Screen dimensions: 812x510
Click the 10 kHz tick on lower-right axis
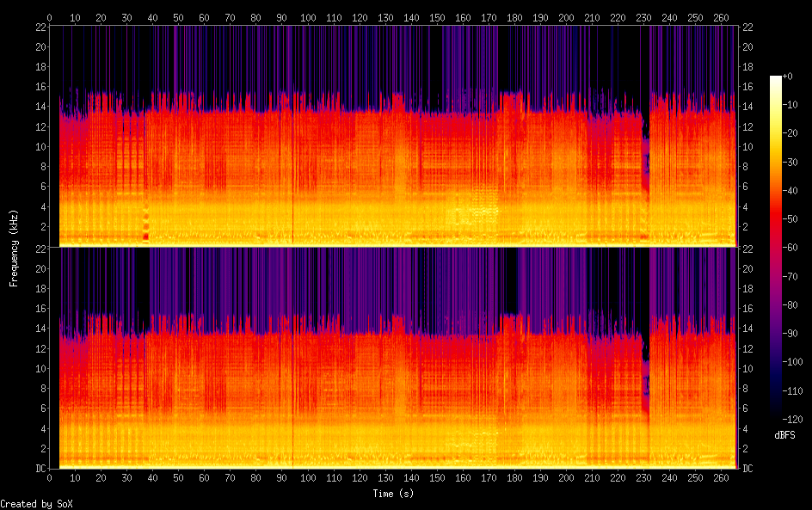(x=748, y=368)
